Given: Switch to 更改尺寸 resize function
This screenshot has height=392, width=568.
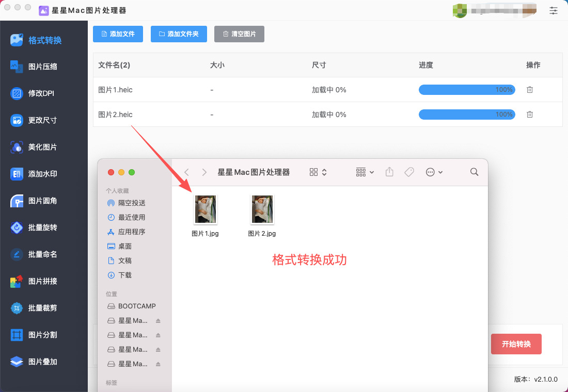Looking at the screenshot, I should pos(34,120).
